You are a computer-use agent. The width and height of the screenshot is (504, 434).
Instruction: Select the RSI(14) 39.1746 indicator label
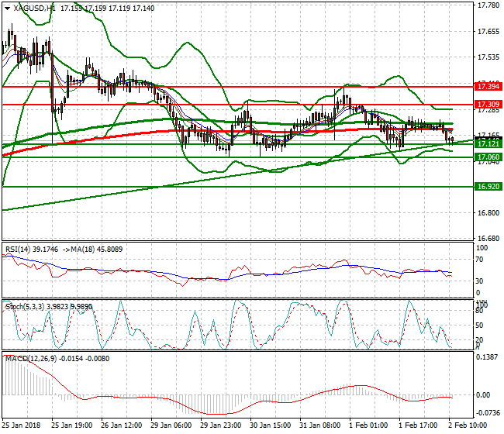click(x=32, y=250)
